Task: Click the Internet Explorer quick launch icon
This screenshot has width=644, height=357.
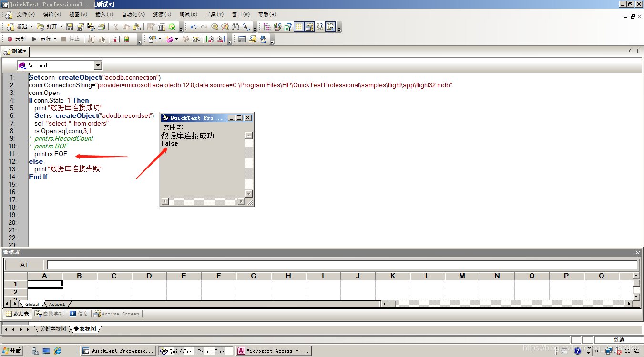Action: coord(58,351)
